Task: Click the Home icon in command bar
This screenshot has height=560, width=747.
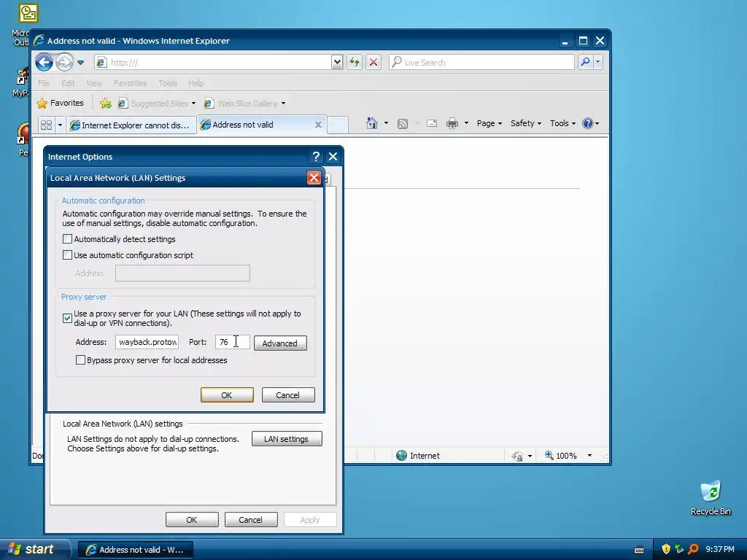Action: pos(371,123)
